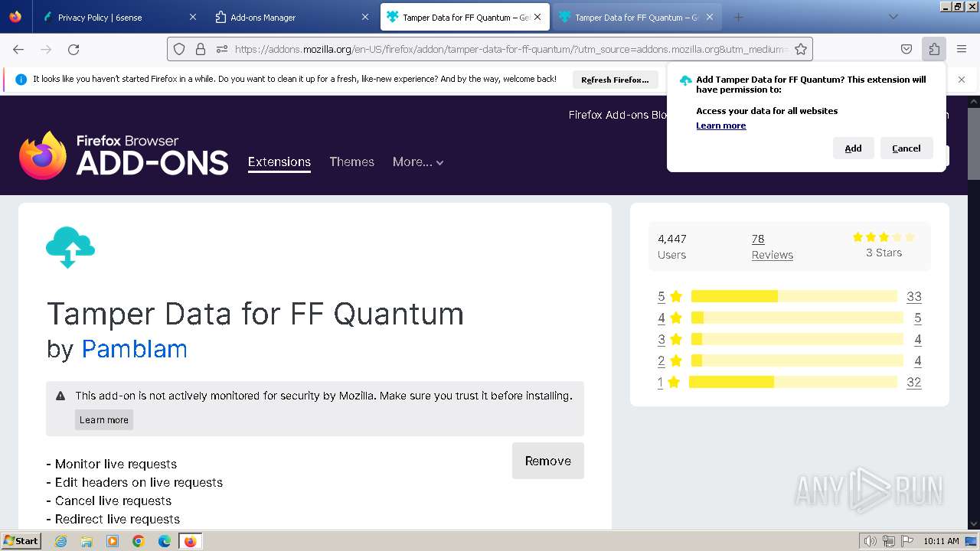The image size is (980, 551).
Task: Switch to the Add-ons Manager tab
Action: [292, 17]
